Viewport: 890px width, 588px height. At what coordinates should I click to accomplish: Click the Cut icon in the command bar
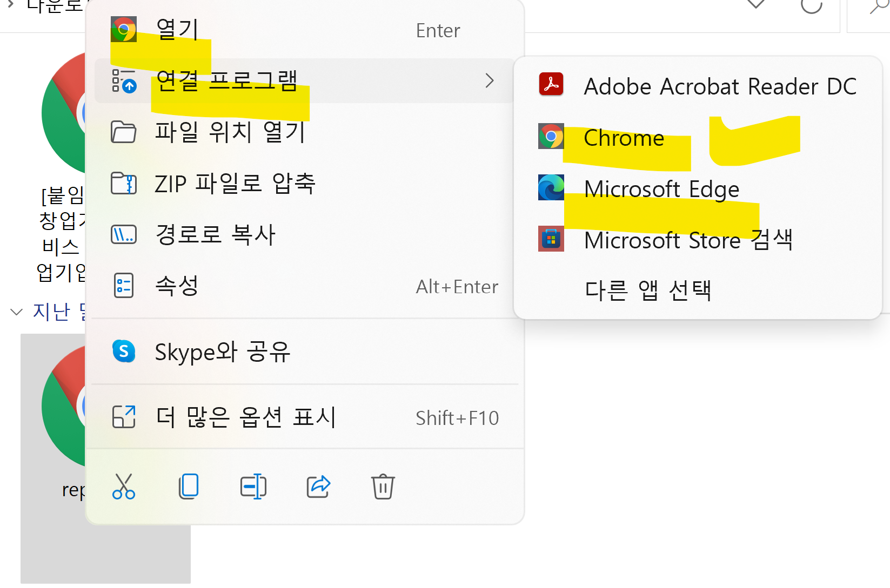point(124,486)
